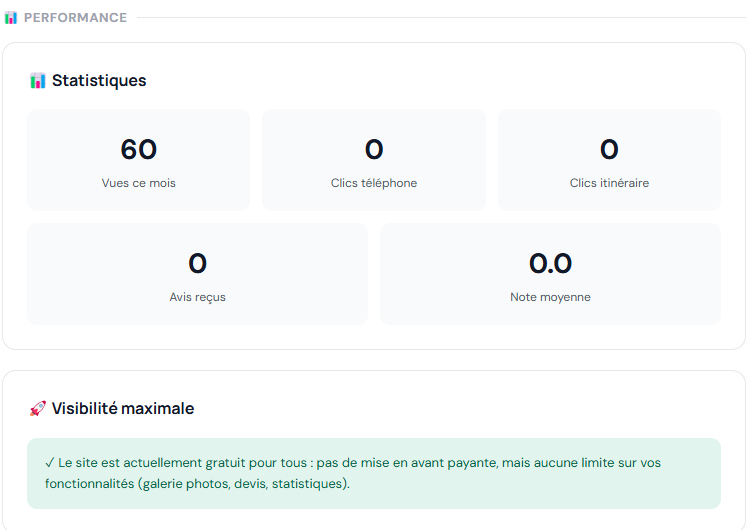The width and height of the screenshot is (750, 530).
Task: Click the zero above 'Avis reçus'
Action: point(198,263)
